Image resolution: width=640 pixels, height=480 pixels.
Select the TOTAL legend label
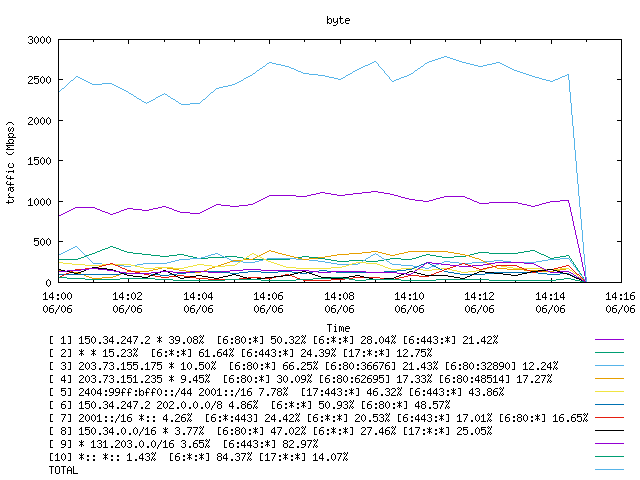[x=63, y=471]
